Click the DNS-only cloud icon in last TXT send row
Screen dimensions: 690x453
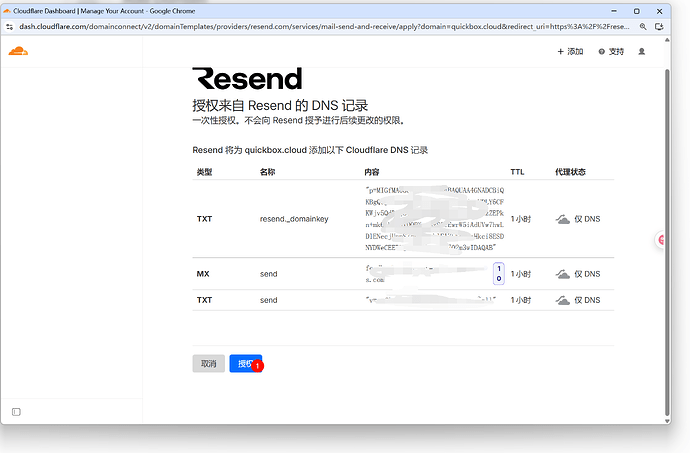coord(563,300)
